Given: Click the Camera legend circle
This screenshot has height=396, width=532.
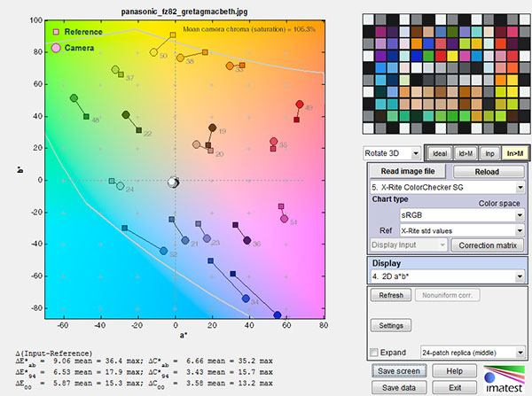Looking at the screenshot, I should (56, 48).
